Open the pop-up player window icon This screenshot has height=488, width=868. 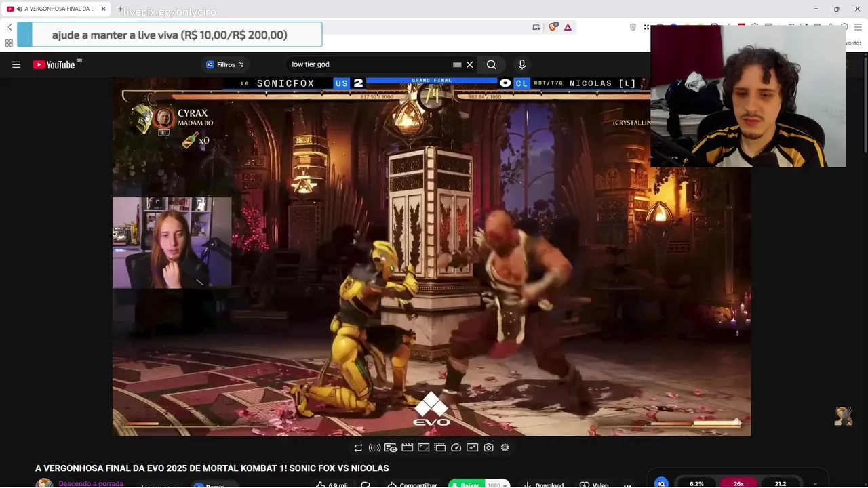[439, 447]
